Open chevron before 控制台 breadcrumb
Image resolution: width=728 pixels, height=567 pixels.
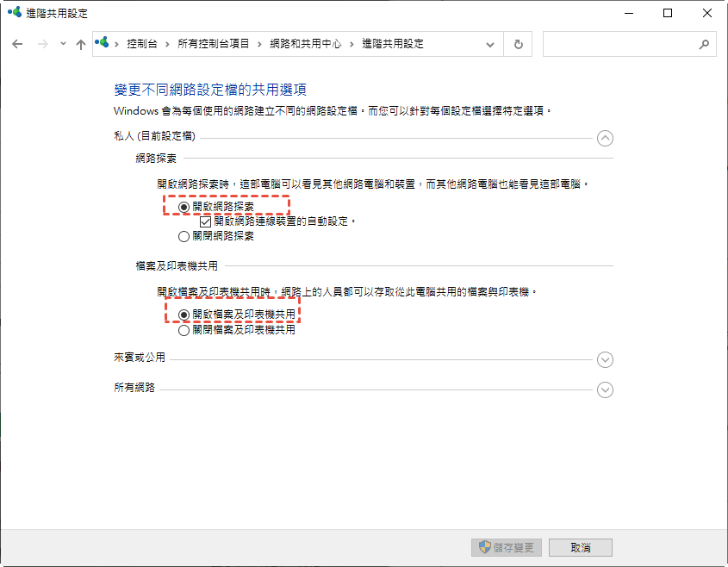(x=116, y=44)
